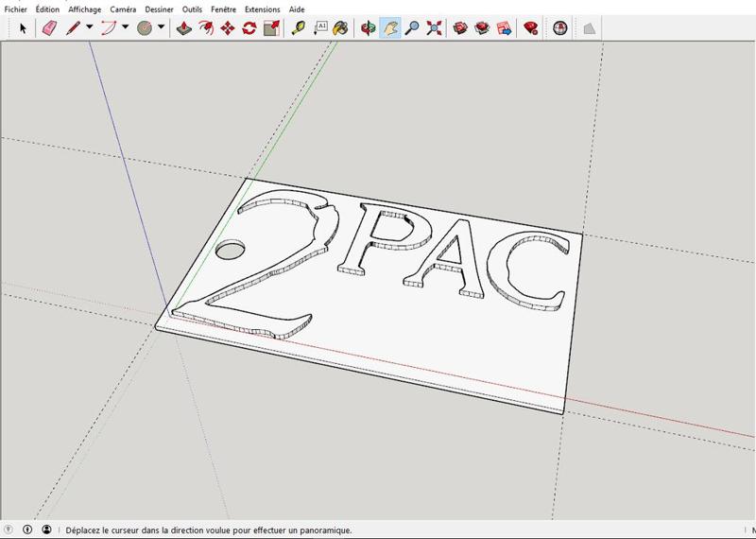Select the Offset tool
Screen dimensions: 756x539
[206, 28]
